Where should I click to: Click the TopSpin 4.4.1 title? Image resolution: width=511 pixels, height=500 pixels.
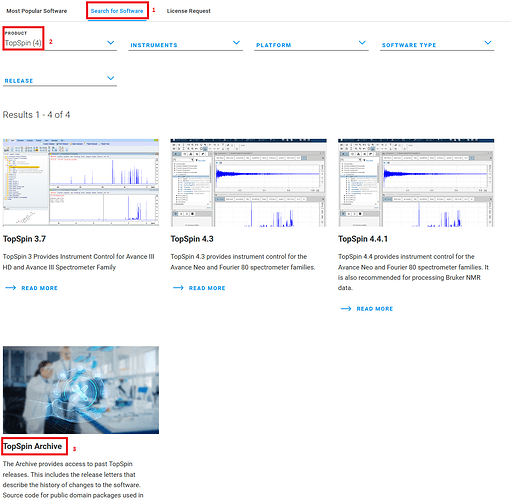click(x=363, y=239)
